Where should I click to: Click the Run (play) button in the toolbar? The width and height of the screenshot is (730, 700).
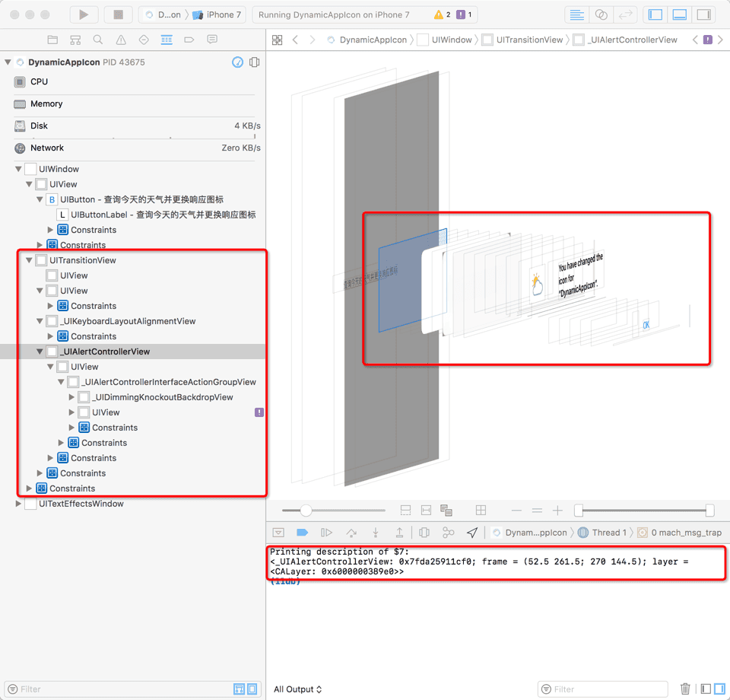(x=84, y=14)
